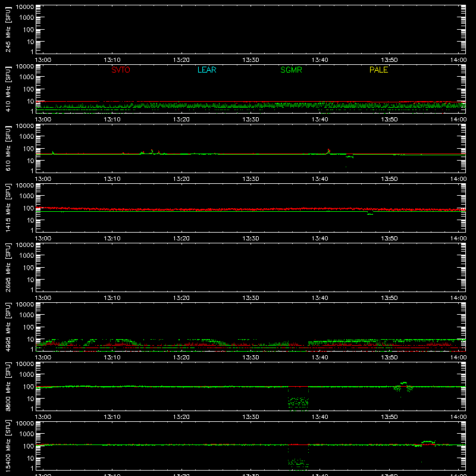
Task: Click the 15400 MHz [SFU] axis title
Action: 8,446
